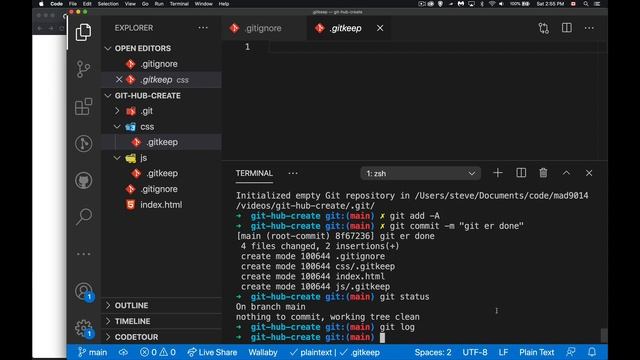Open index.html in the file tree

click(162, 204)
